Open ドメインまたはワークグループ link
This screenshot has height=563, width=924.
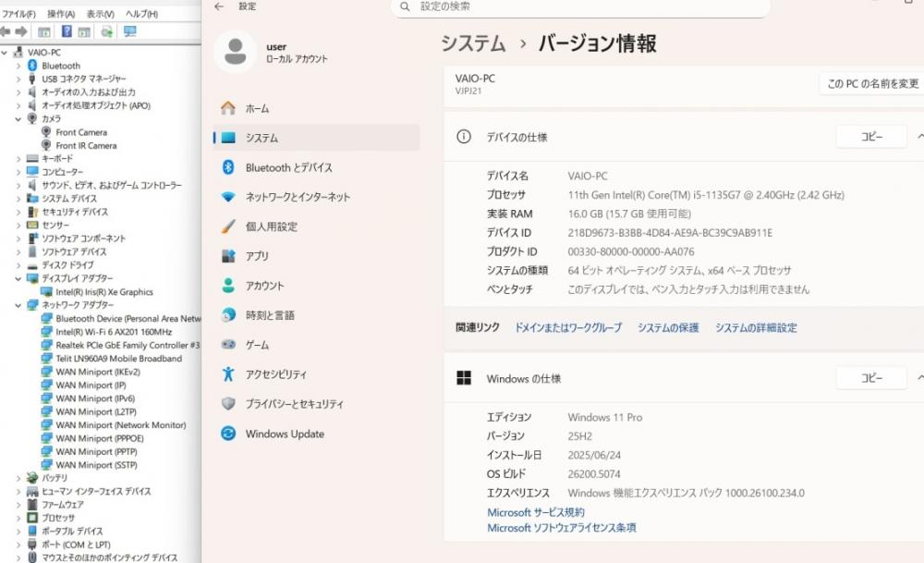coord(568,328)
